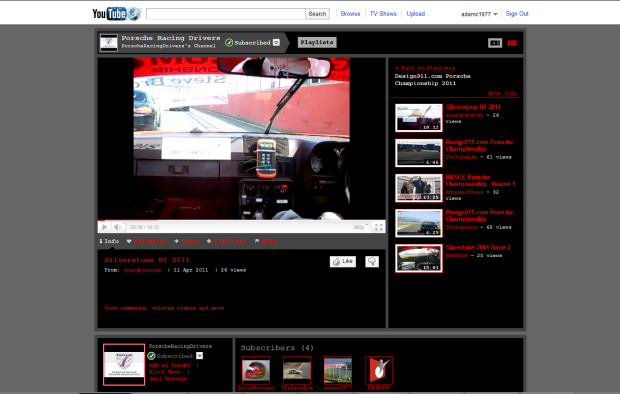Select the Info tab below player

click(109, 241)
